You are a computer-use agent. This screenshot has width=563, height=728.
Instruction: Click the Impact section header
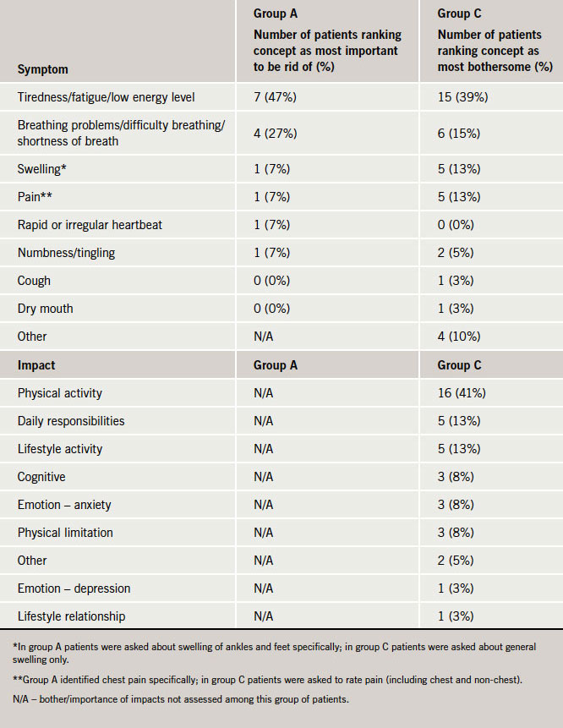pyautogui.click(x=37, y=365)
